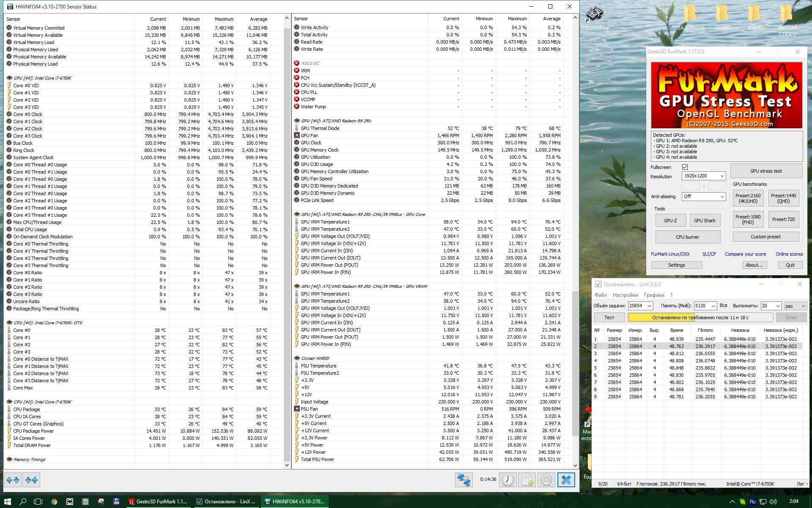Start logging with the sheet-plus icon
812x508 pixels.
click(527, 480)
